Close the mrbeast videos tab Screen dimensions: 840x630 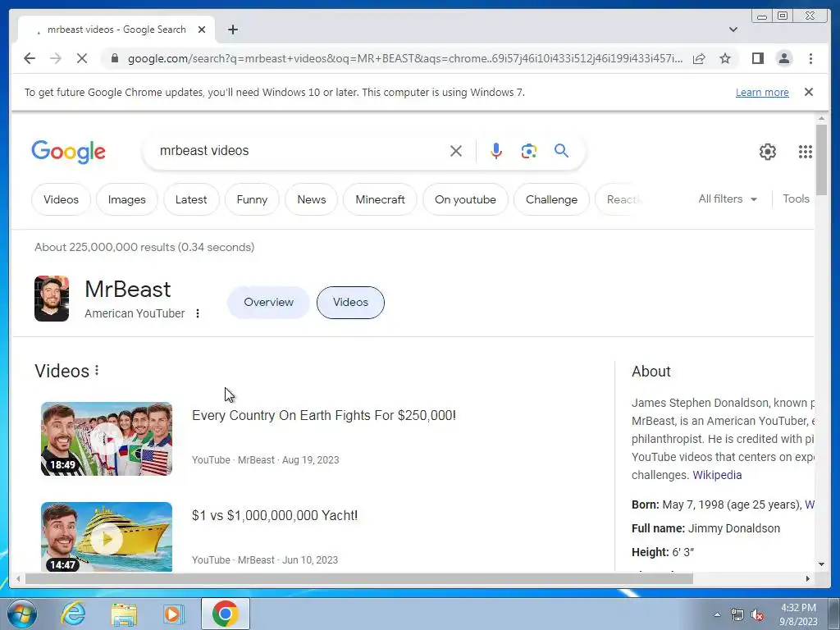(202, 30)
